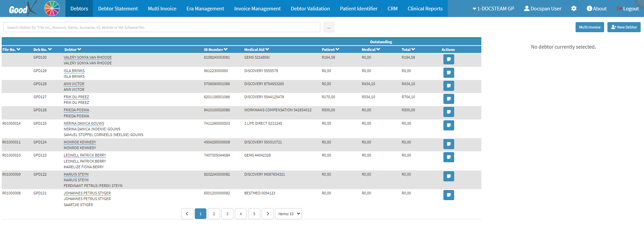Go to previous page arrow in pagination
The width and height of the screenshot is (644, 245).
pos(187,214)
